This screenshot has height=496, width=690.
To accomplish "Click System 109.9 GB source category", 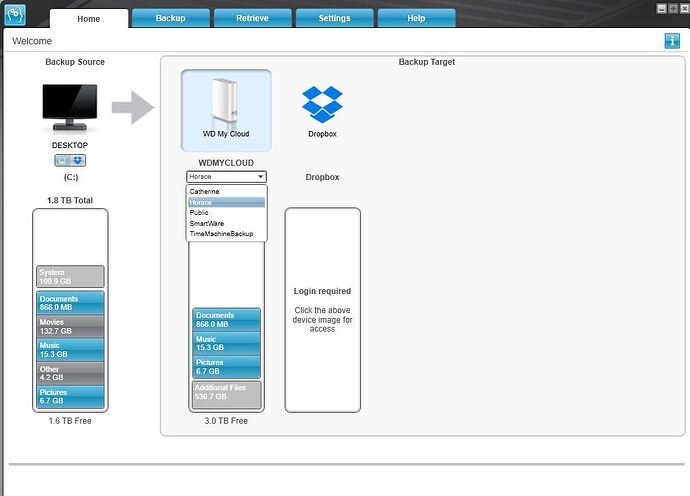I will pos(70,276).
